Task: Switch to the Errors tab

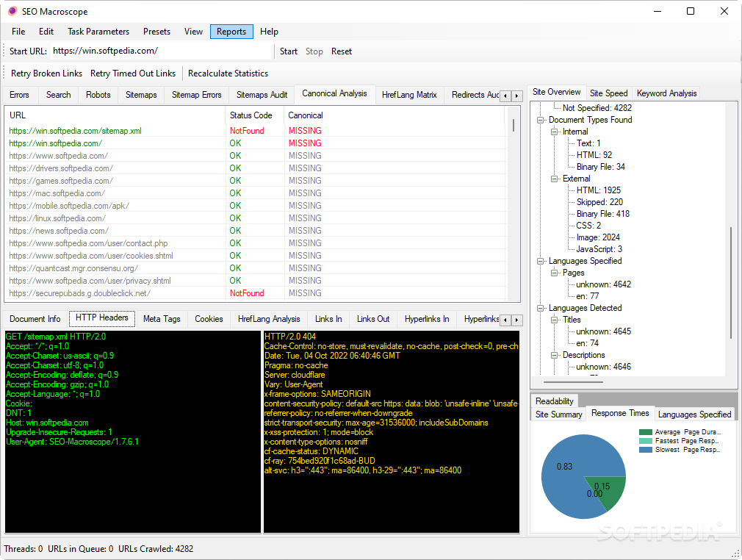Action: [x=19, y=95]
